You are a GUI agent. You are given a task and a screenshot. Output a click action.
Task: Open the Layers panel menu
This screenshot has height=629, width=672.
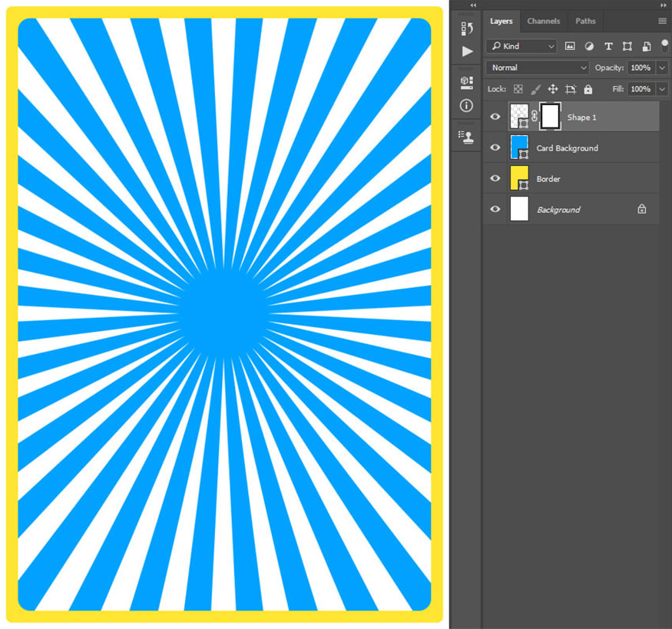pyautogui.click(x=662, y=21)
